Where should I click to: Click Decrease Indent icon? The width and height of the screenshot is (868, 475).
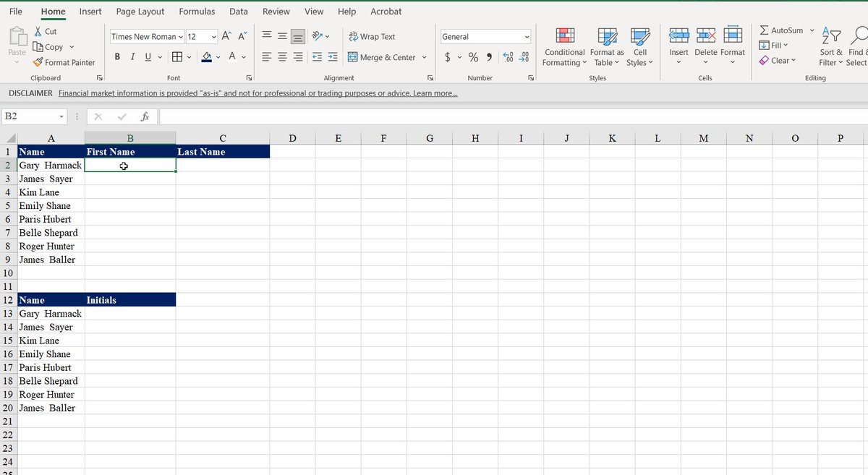coord(317,57)
